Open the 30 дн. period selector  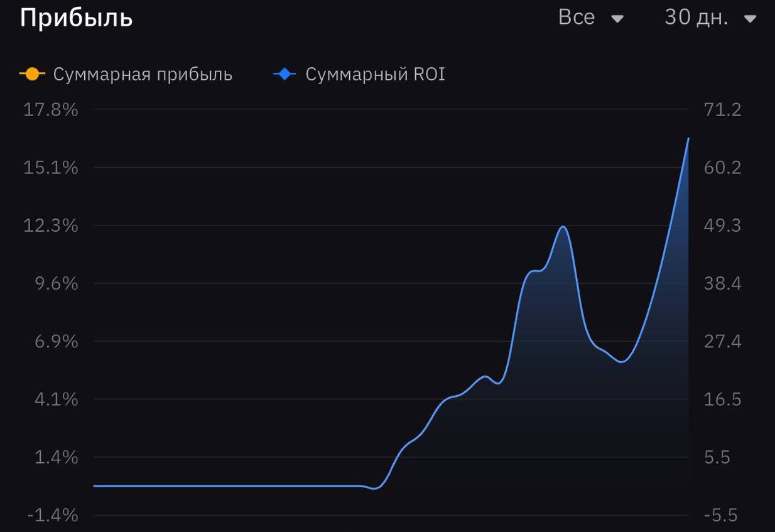pos(696,18)
